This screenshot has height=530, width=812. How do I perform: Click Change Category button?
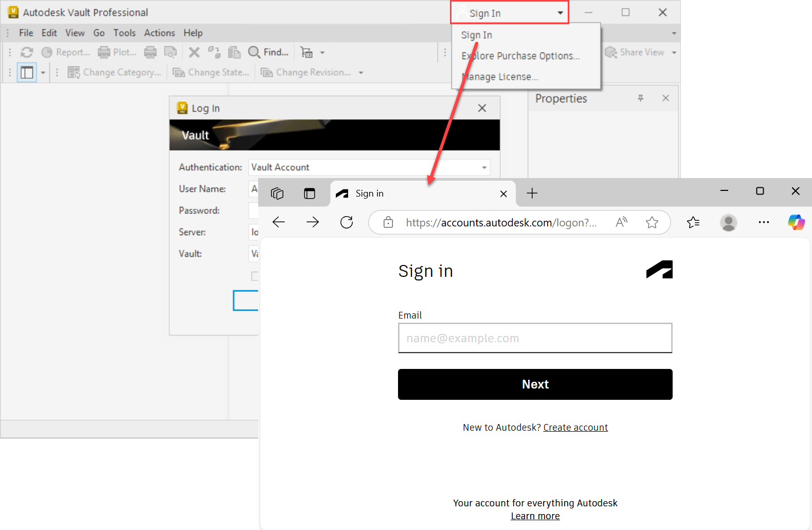(115, 73)
